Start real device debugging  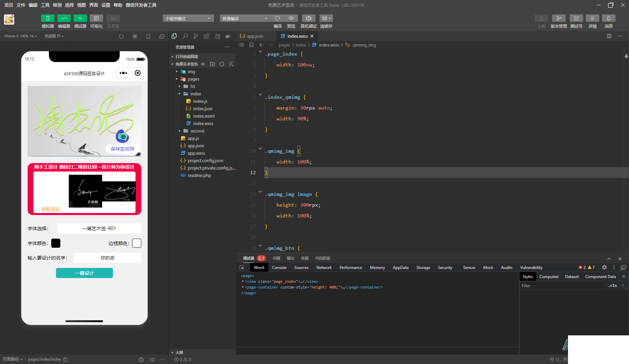click(x=308, y=18)
